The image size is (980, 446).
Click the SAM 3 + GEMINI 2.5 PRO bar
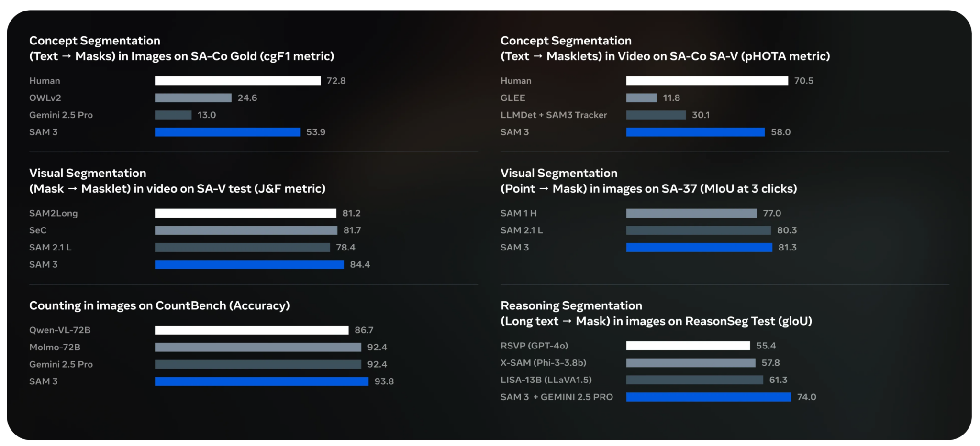(x=708, y=397)
